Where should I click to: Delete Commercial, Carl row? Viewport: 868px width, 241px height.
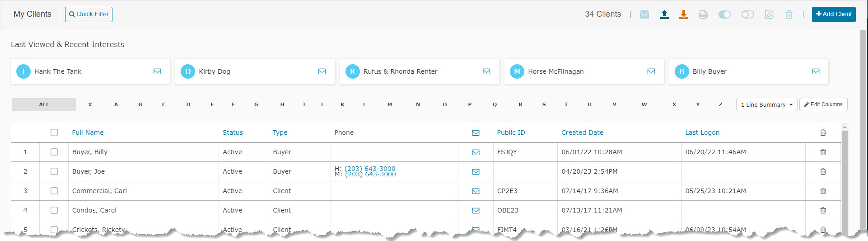point(823,191)
